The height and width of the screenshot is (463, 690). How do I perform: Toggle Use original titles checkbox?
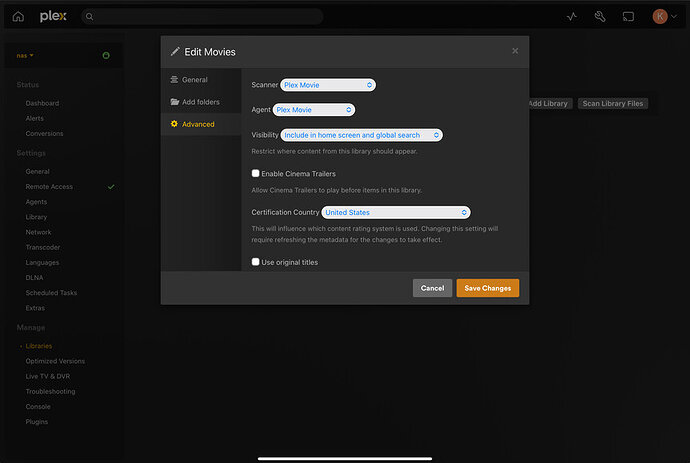point(255,262)
